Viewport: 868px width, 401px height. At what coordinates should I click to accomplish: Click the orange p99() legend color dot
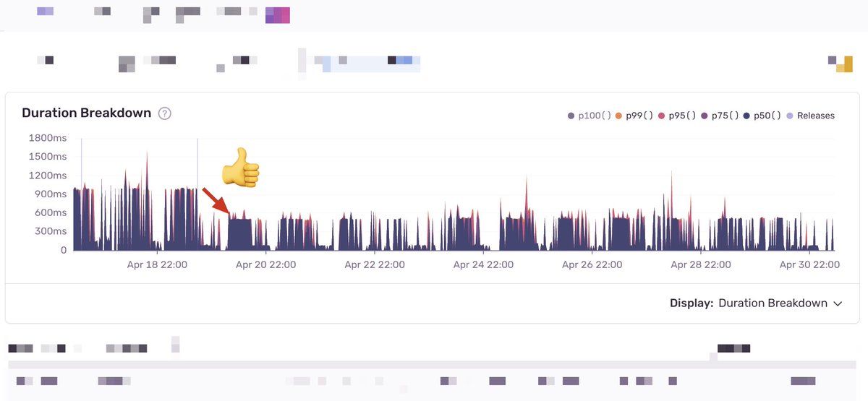pos(619,116)
